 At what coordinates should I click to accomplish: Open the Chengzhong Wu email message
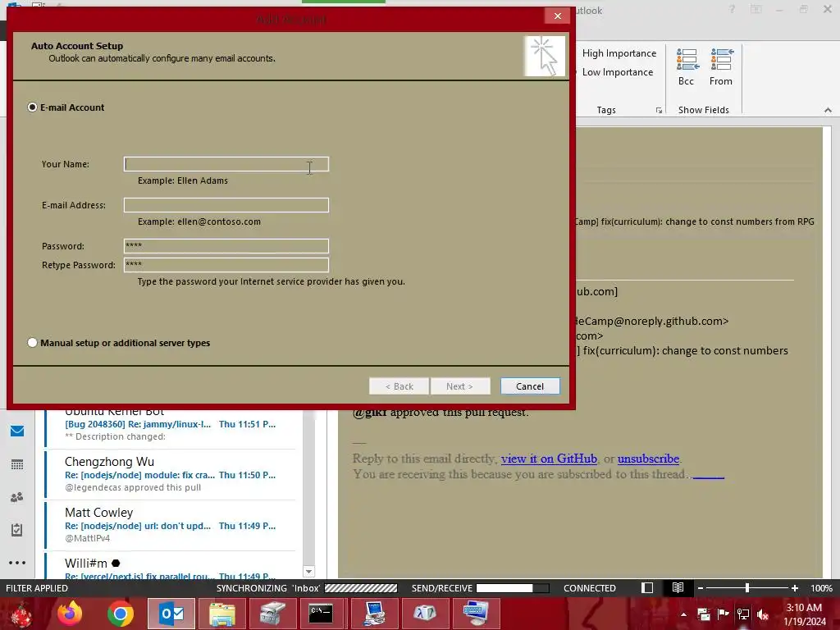pos(171,475)
